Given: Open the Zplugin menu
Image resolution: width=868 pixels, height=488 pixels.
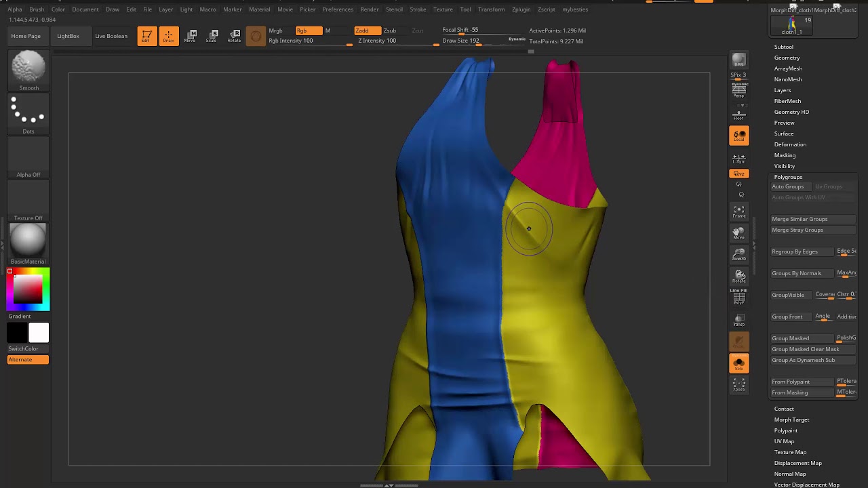Looking at the screenshot, I should tap(521, 9).
